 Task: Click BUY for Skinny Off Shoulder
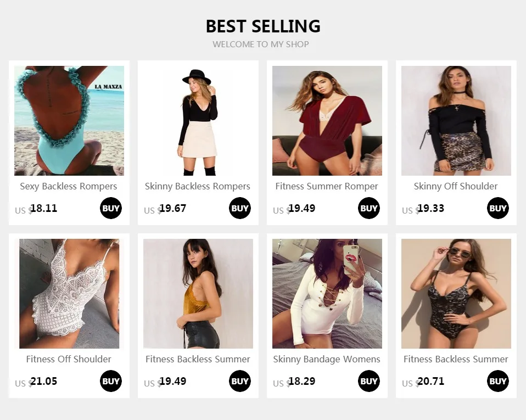[x=498, y=208]
